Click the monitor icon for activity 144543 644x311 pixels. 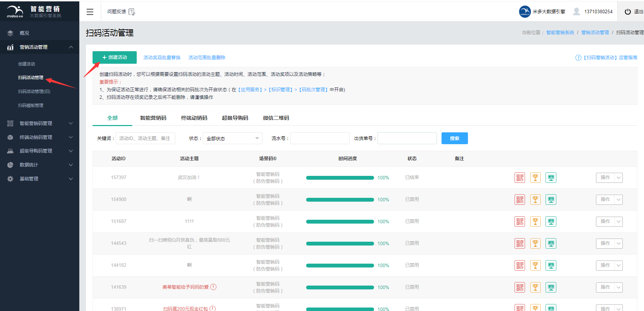(551, 243)
